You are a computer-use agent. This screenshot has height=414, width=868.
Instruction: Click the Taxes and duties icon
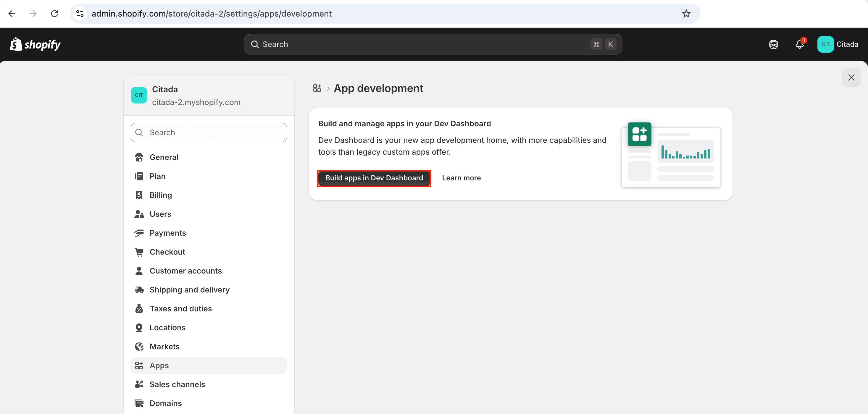tap(139, 308)
